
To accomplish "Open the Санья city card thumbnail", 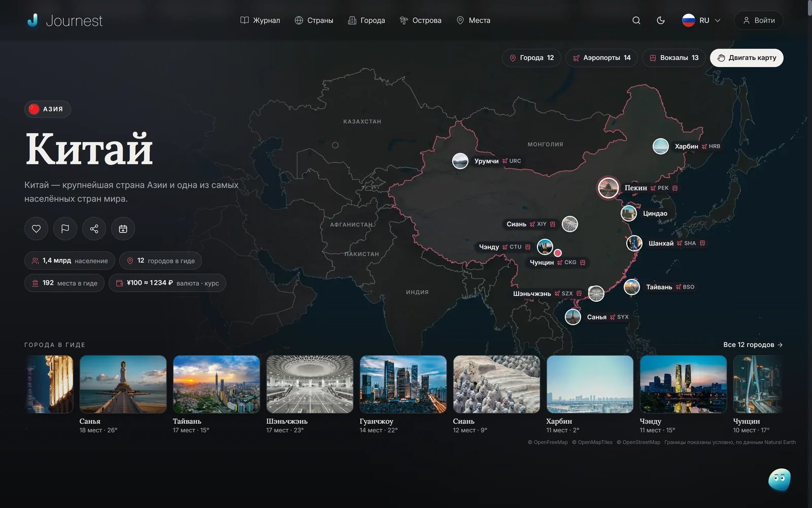I will pyautogui.click(x=123, y=384).
